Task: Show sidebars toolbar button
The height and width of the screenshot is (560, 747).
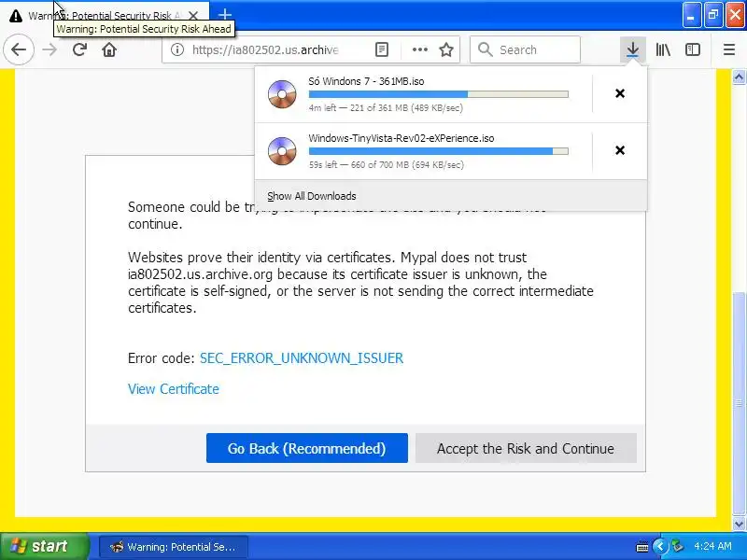Action: pyautogui.click(x=693, y=49)
